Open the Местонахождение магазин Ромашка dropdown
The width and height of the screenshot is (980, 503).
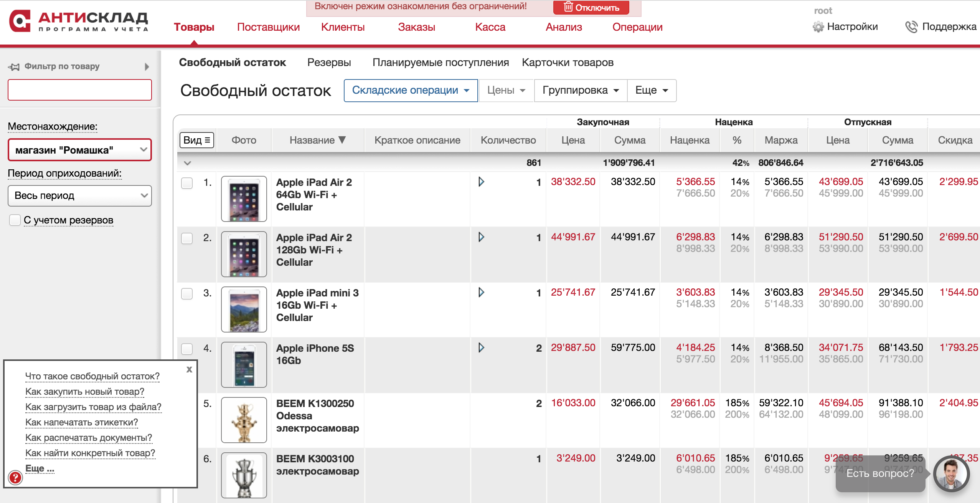click(80, 150)
